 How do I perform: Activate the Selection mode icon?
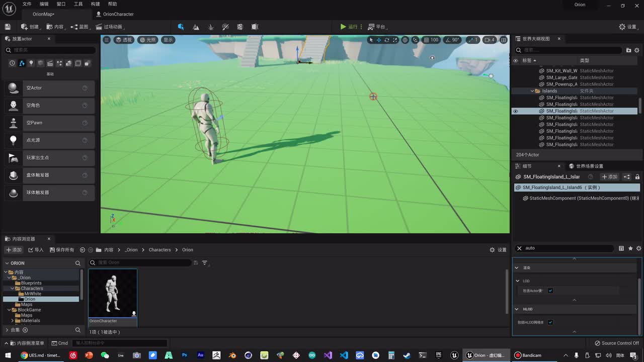pyautogui.click(x=181, y=27)
